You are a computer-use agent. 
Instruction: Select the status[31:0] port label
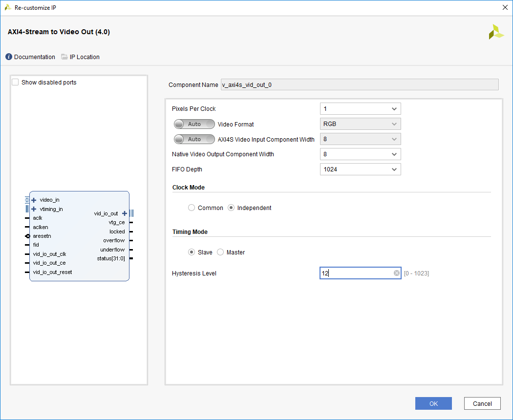point(111,258)
